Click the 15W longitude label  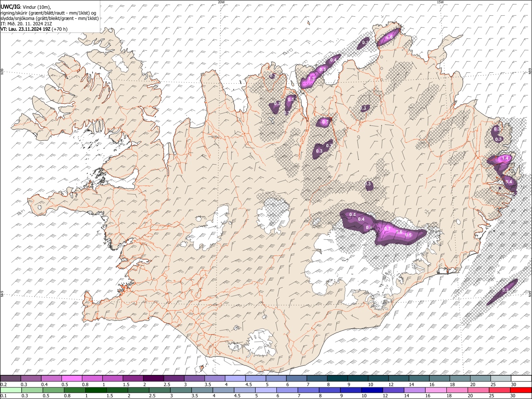[440, 2]
